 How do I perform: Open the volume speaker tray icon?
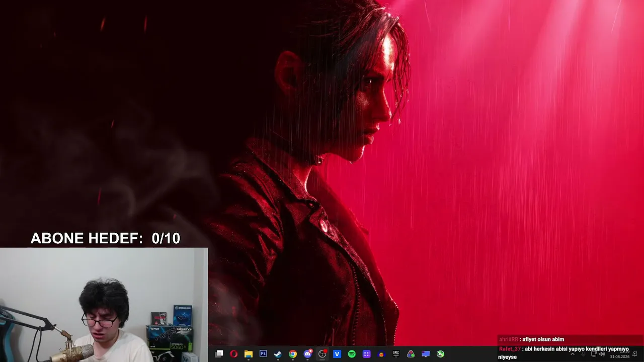602,354
